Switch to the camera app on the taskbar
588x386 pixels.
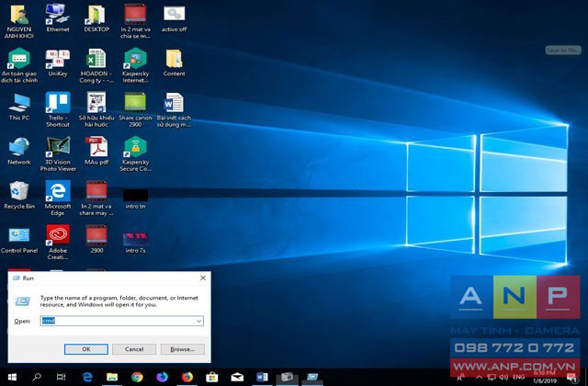pyautogui.click(x=288, y=377)
